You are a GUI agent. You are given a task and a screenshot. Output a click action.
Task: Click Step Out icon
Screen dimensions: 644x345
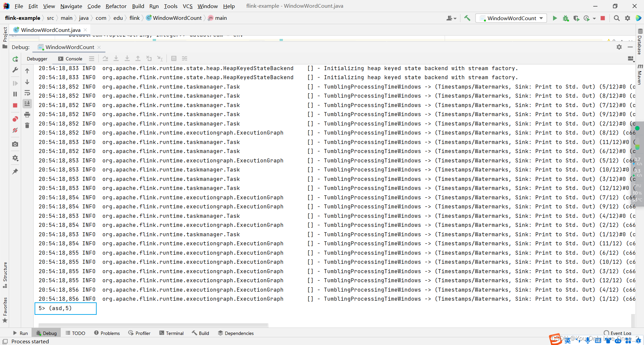138,58
